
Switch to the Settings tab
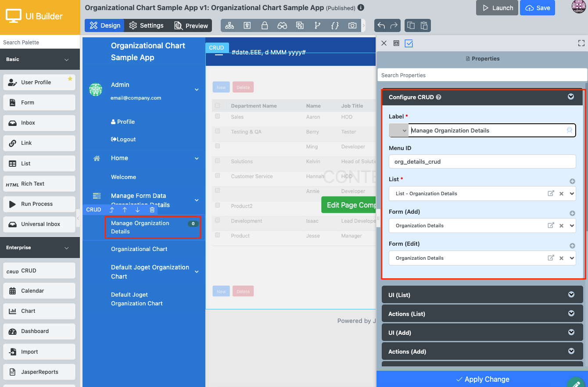point(147,25)
